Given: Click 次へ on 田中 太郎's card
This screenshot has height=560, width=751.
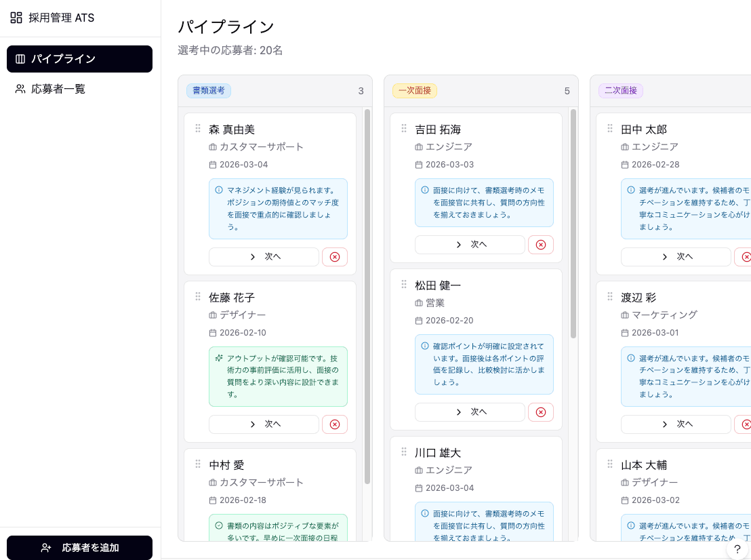Looking at the screenshot, I should 676,256.
